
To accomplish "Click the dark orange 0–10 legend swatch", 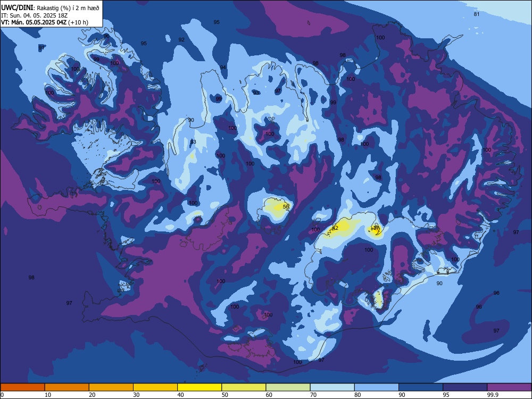I will click(22, 387).
